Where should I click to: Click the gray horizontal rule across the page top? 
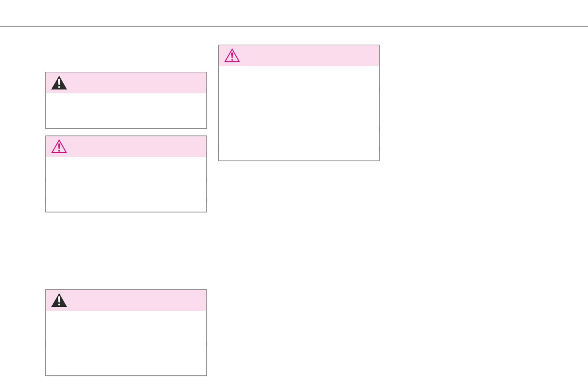(x=294, y=26)
